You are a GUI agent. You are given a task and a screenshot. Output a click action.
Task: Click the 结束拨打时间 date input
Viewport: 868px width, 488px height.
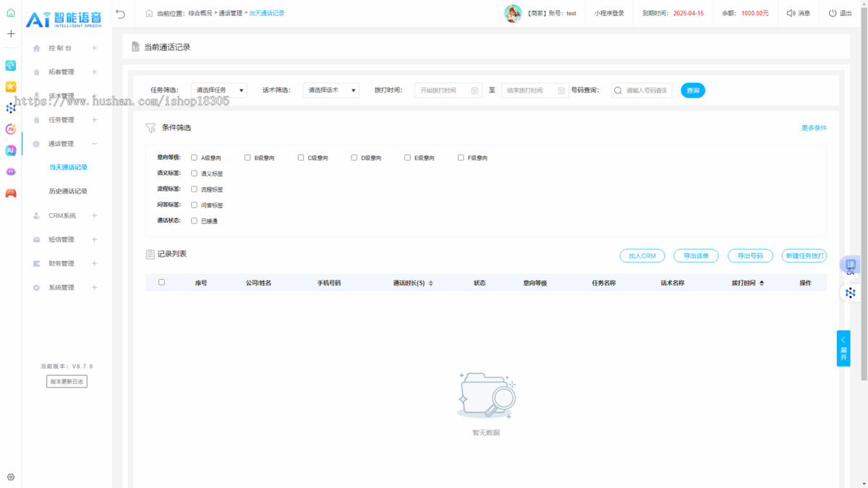pyautogui.click(x=535, y=90)
